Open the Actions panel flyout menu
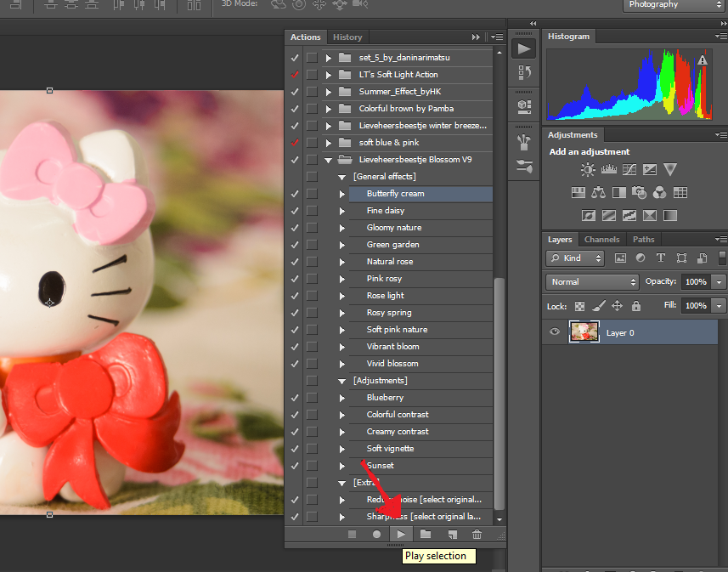This screenshot has height=572, width=728. click(x=497, y=37)
